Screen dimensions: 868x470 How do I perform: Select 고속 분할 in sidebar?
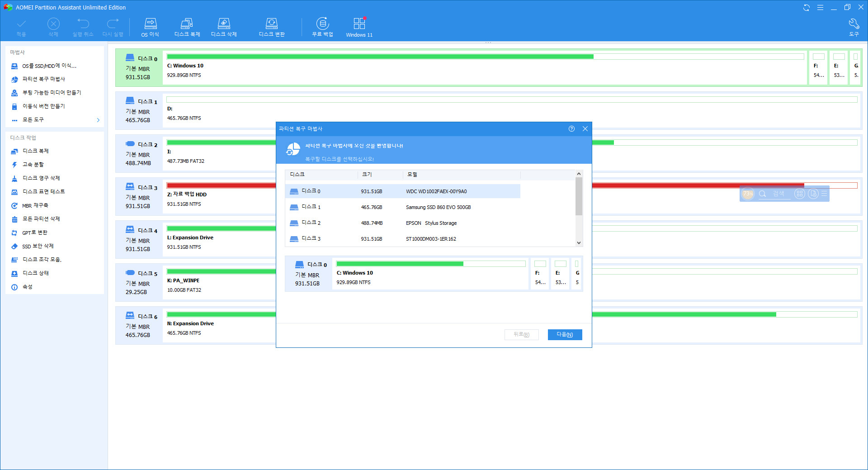coord(33,165)
